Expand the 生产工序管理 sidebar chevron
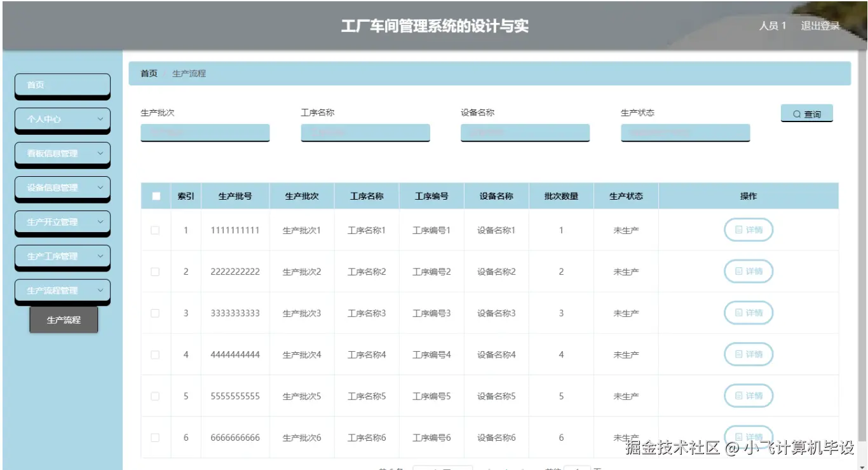Screen dimensions: 868x470 pos(100,256)
